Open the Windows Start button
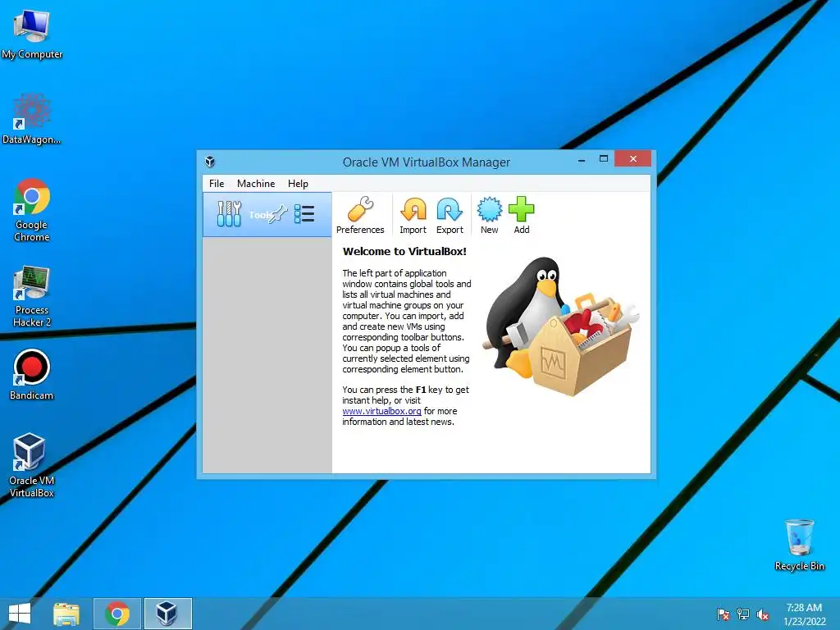840x630 pixels. 20,614
